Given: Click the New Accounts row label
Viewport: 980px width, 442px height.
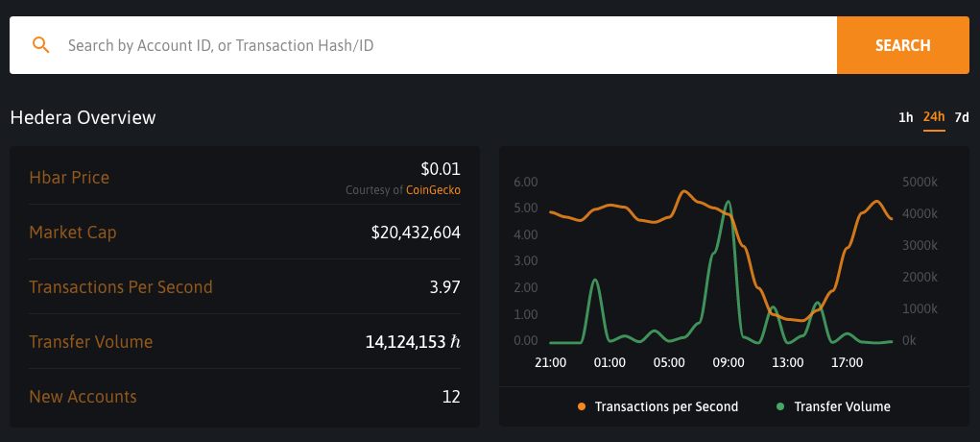Looking at the screenshot, I should point(84,397).
